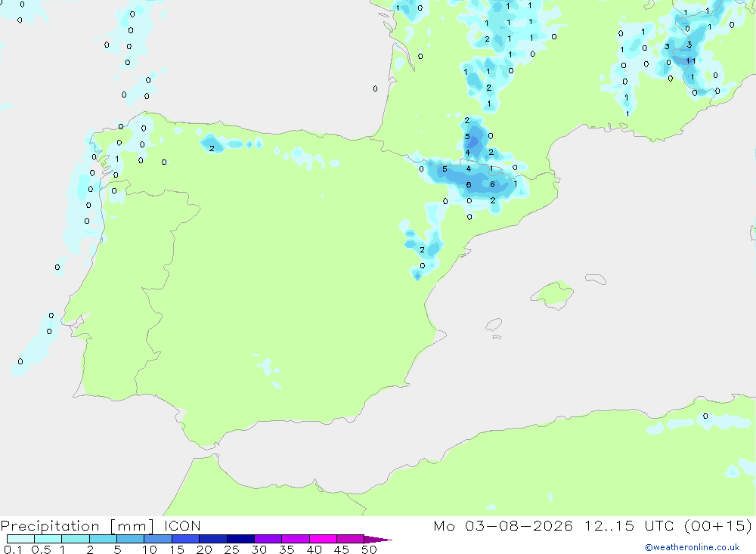Click the over-50 mm arrow tip of legend
Viewport: 756px width, 554px height.
[378, 540]
